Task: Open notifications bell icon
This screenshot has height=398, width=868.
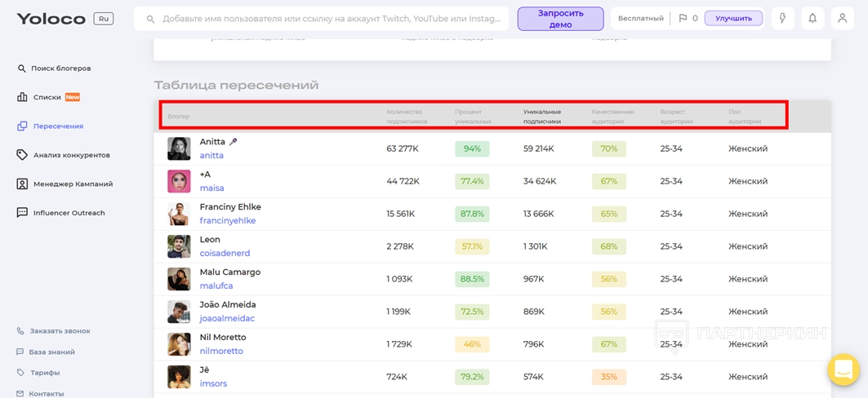Action: tap(812, 18)
